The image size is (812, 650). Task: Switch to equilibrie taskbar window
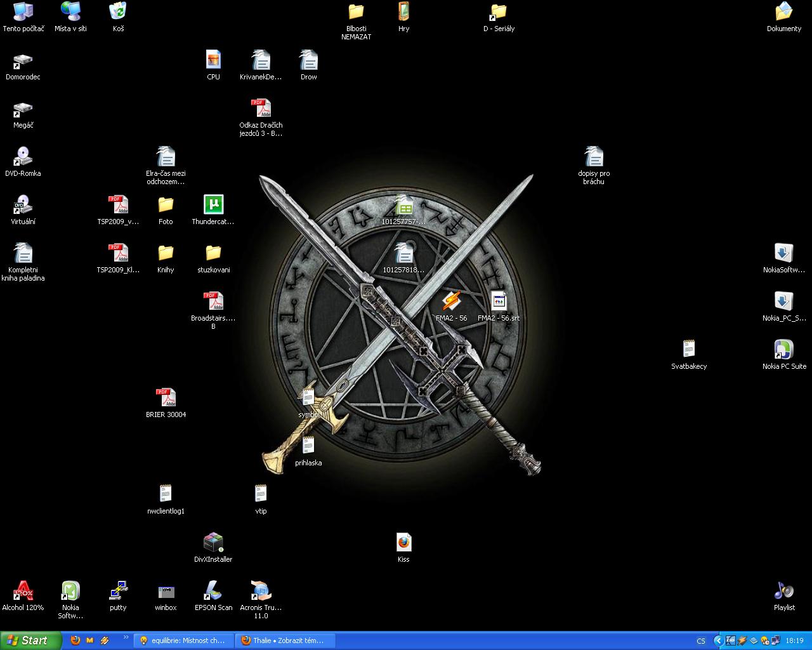pyautogui.click(x=183, y=640)
